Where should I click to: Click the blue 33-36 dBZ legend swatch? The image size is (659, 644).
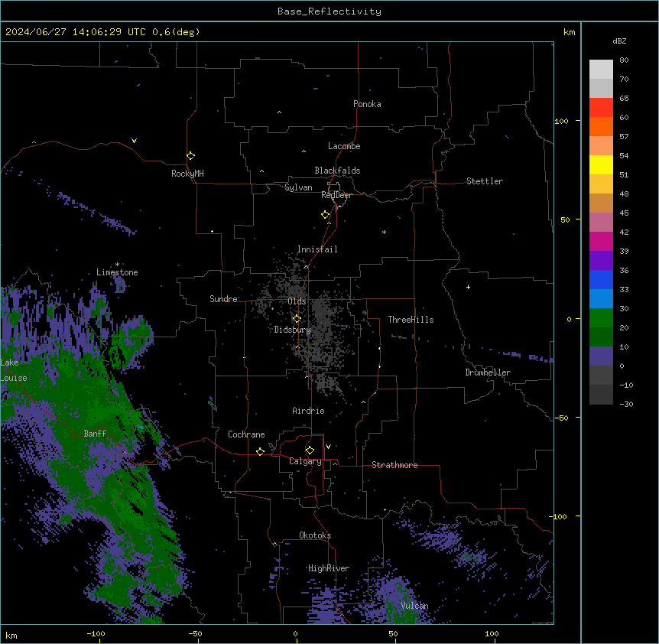pyautogui.click(x=601, y=279)
